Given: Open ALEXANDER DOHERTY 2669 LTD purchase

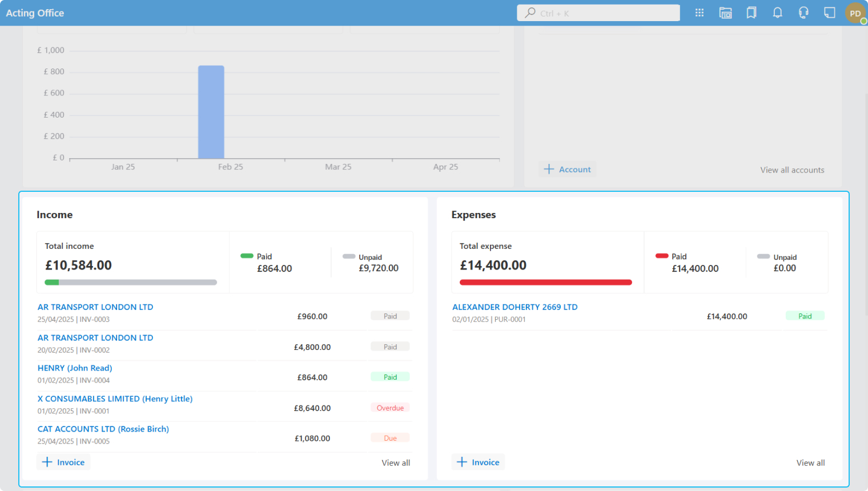Looking at the screenshot, I should (x=515, y=307).
